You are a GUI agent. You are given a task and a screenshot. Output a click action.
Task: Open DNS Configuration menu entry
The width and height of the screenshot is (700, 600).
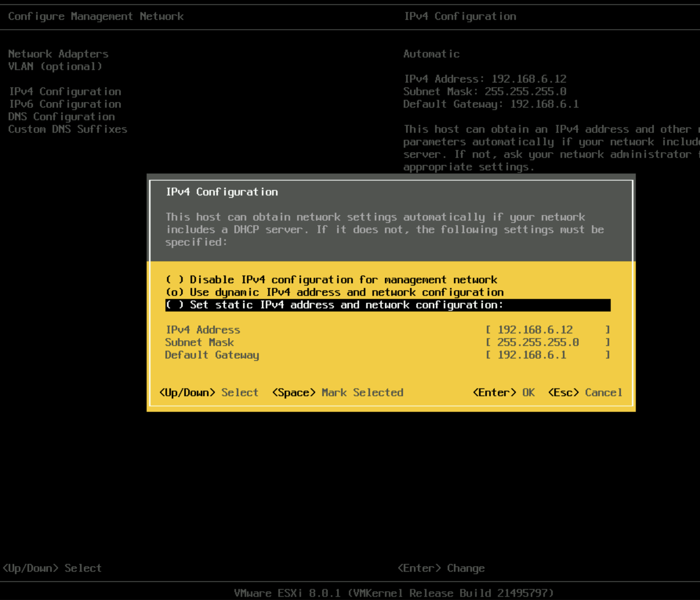click(61, 117)
